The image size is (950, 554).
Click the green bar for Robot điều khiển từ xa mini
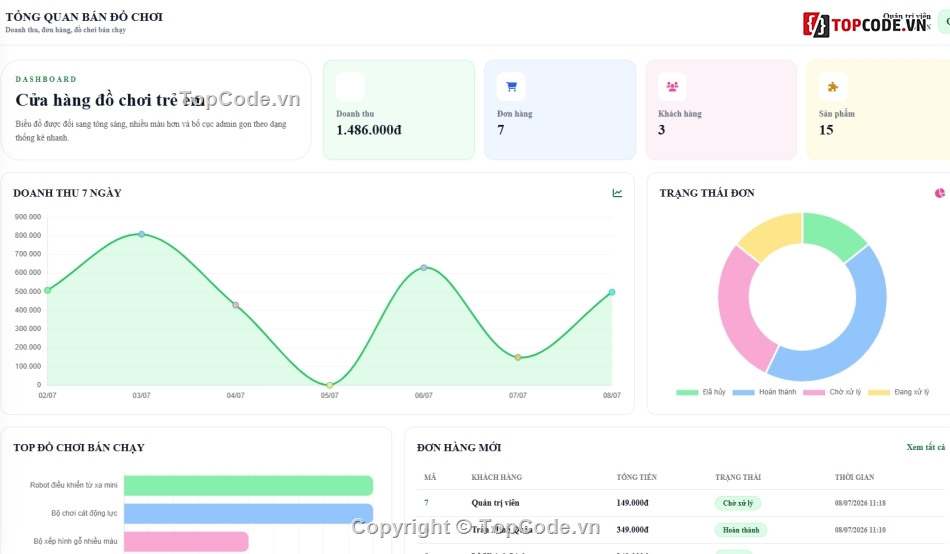tap(248, 486)
